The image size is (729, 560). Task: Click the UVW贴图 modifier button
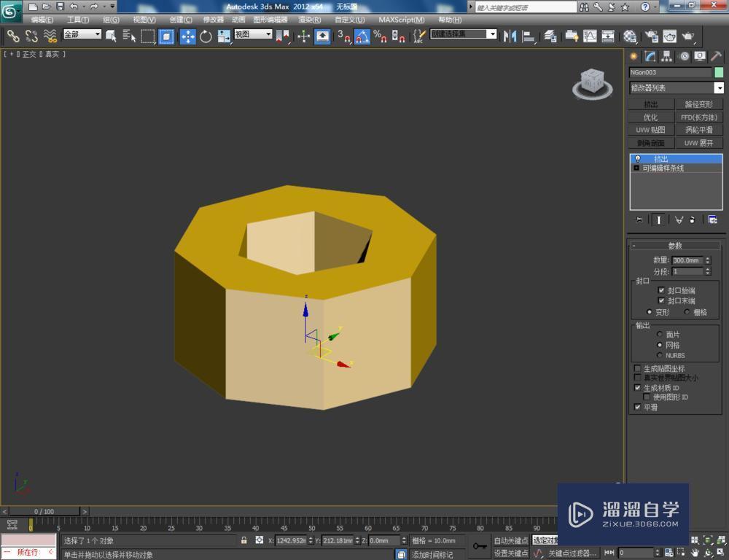click(x=651, y=129)
